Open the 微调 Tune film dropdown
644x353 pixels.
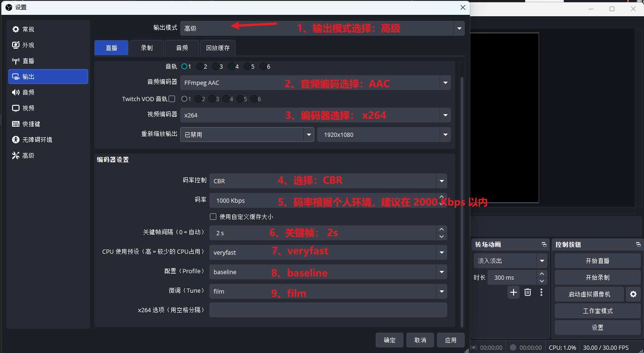(x=328, y=291)
